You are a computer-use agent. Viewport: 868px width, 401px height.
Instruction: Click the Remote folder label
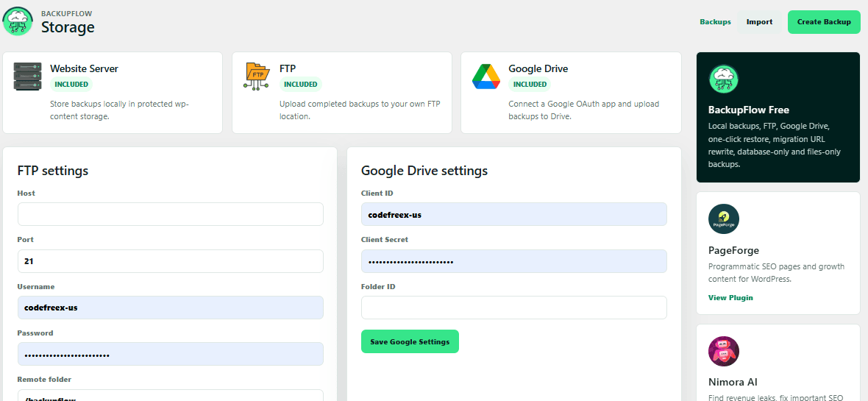point(44,380)
